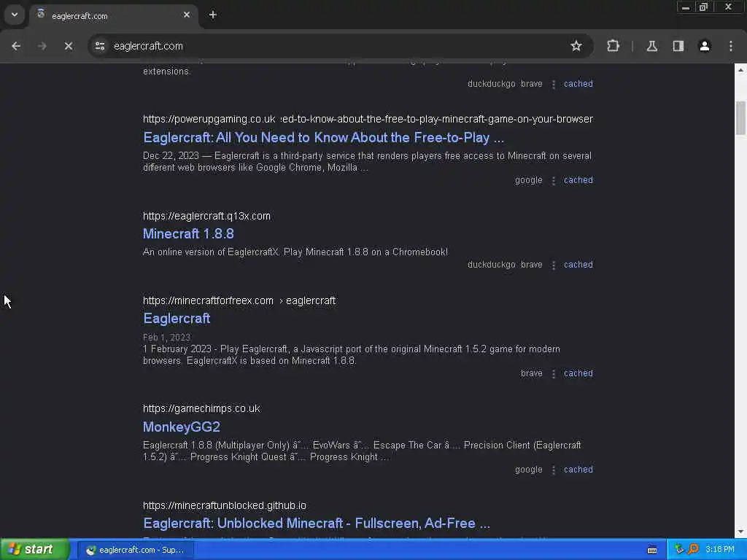Screen dimensions: 747x560
Task: Click the scrollbar up arrow
Action: point(740,70)
